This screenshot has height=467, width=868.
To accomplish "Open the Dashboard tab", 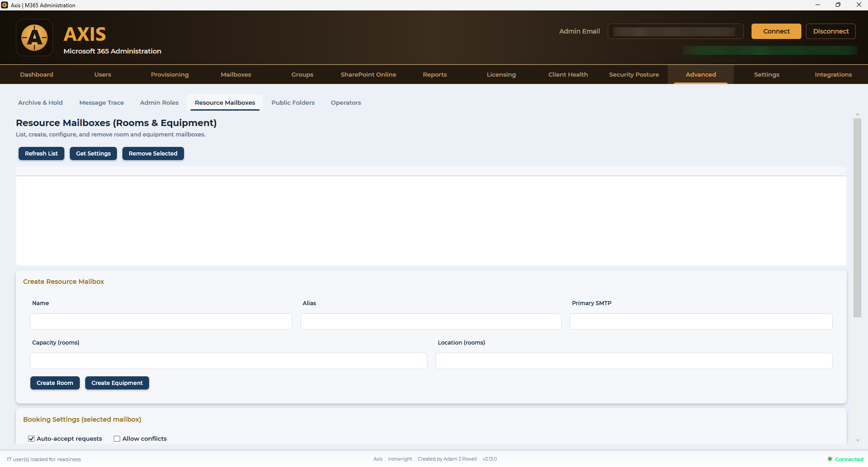I will coord(37,74).
